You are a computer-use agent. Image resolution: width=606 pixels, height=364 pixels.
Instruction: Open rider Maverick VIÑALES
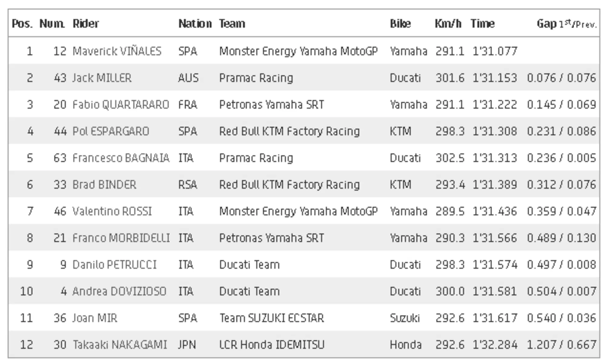click(117, 51)
